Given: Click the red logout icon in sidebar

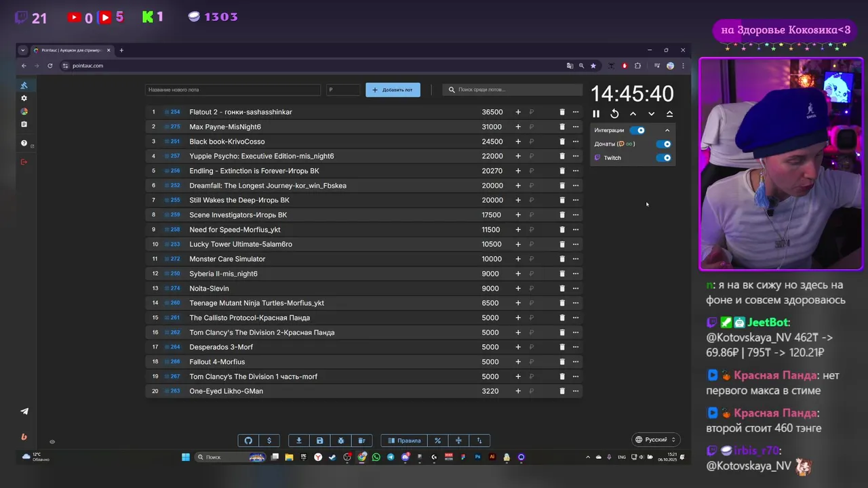Looking at the screenshot, I should pyautogui.click(x=24, y=162).
